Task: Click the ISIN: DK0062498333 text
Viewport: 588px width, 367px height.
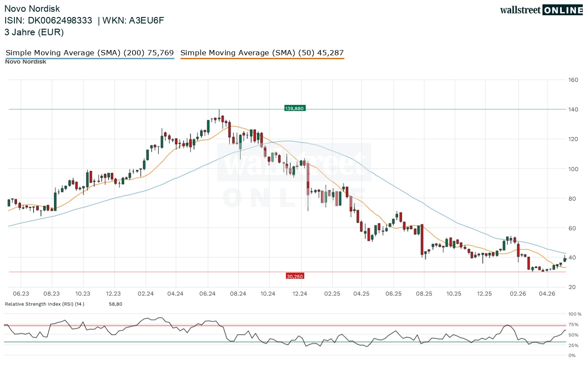Action: (48, 20)
